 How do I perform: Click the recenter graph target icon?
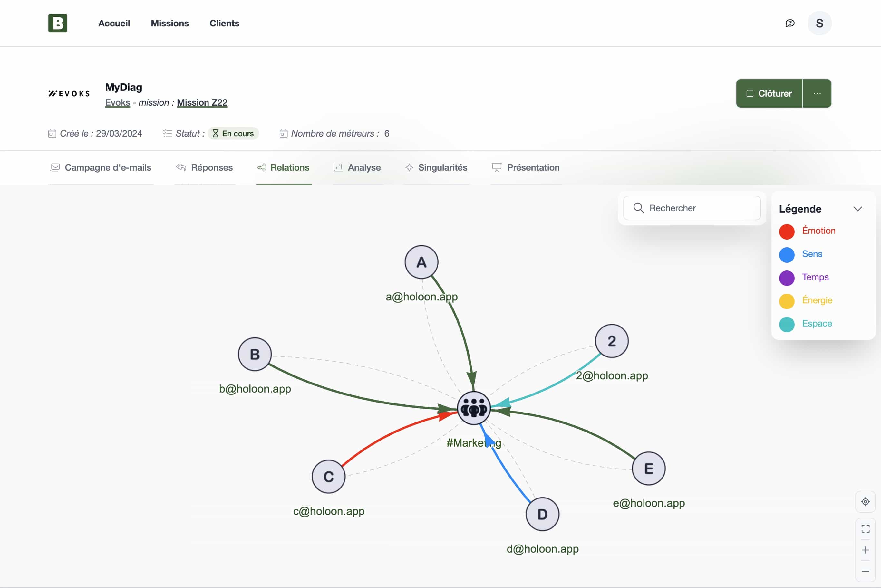[865, 502]
